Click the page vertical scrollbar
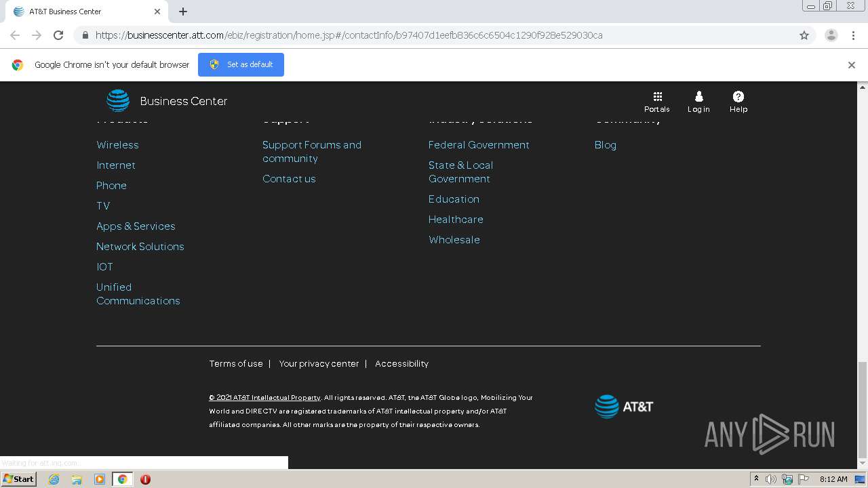 coord(863,409)
